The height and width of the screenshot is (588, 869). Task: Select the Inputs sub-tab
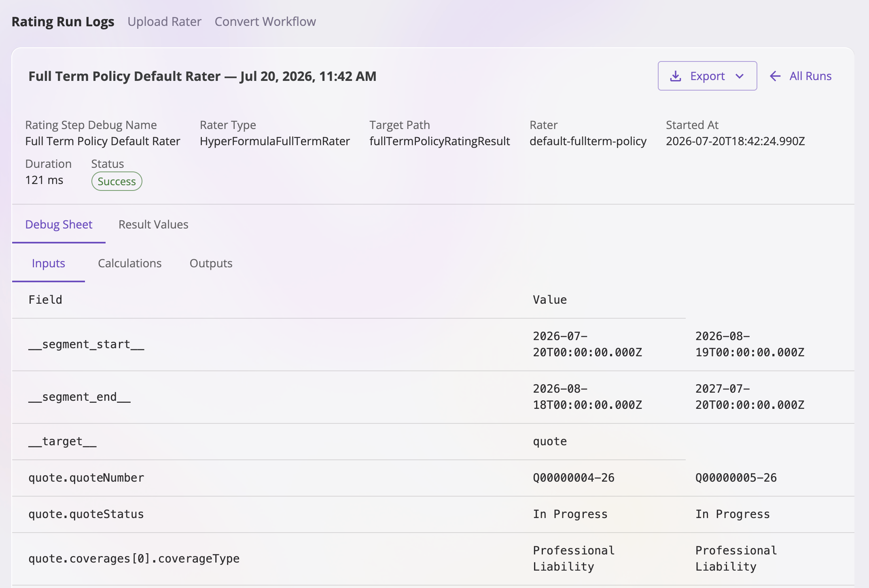pos(49,263)
